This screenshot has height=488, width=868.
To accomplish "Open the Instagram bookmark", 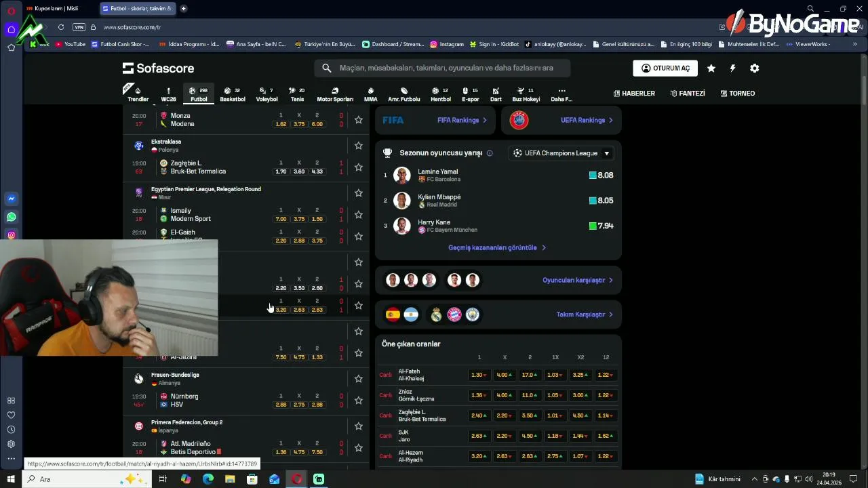I will [447, 44].
